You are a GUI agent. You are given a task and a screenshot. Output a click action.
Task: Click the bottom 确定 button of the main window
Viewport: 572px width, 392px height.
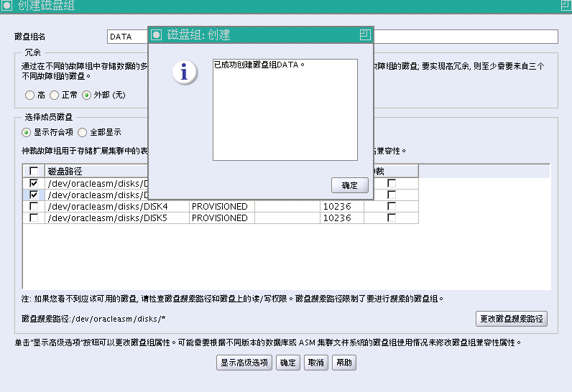[x=288, y=363]
